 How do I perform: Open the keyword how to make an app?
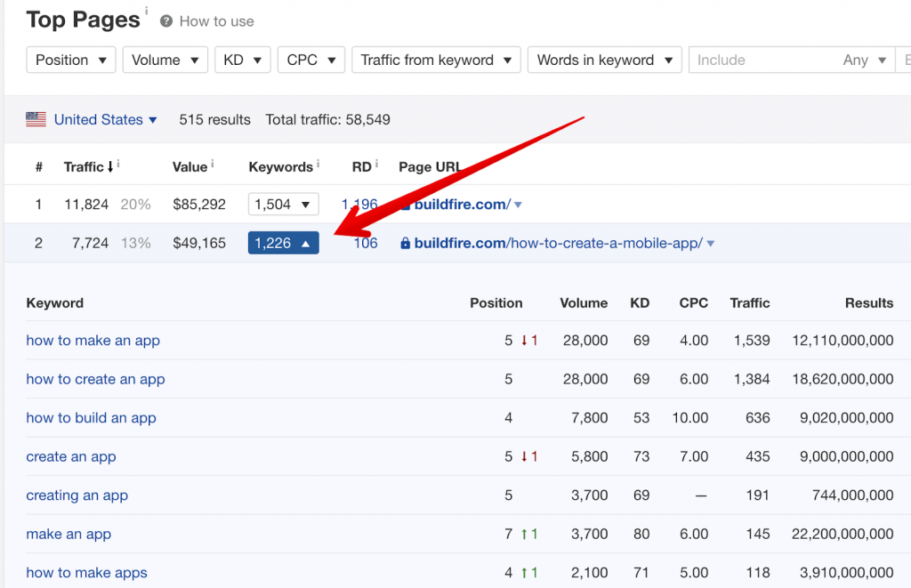tap(93, 340)
